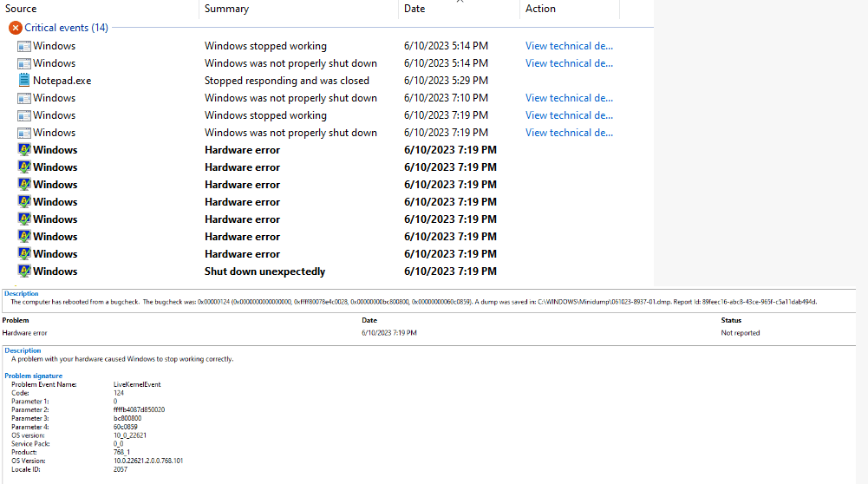This screenshot has height=484, width=868.
Task: Collapse the Critical events (14) group
Action: (66, 28)
